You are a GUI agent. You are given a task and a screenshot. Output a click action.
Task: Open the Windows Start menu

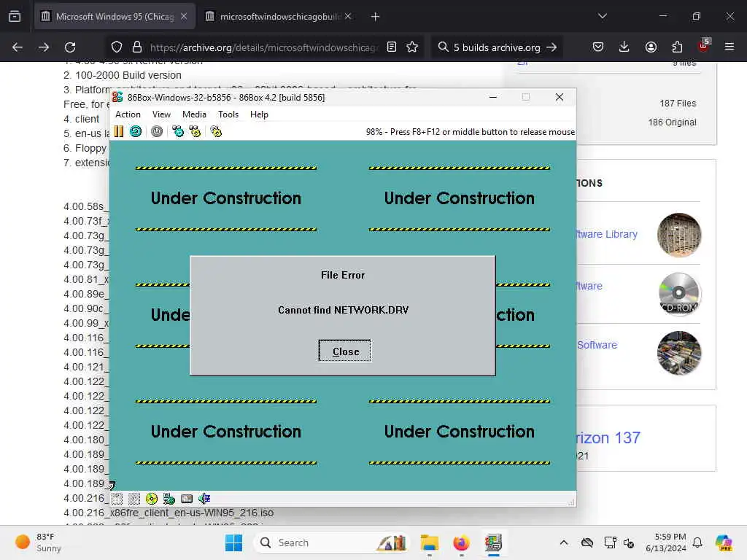[233, 542]
